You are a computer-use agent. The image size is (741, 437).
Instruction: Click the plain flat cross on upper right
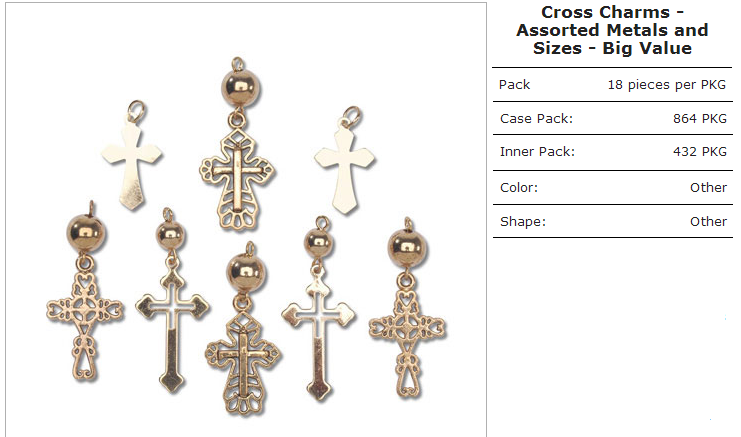(346, 161)
